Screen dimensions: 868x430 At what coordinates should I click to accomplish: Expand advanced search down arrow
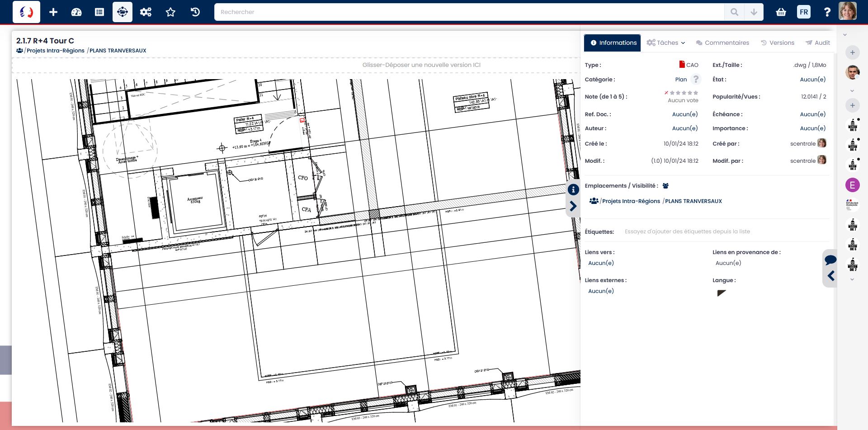coord(754,12)
